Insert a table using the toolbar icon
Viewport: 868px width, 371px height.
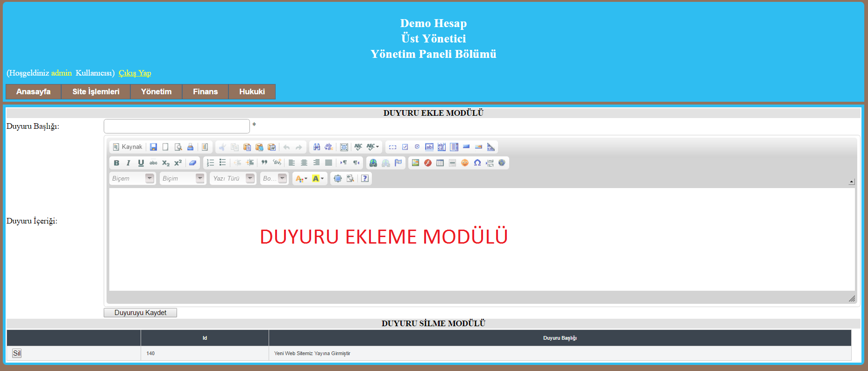point(440,163)
